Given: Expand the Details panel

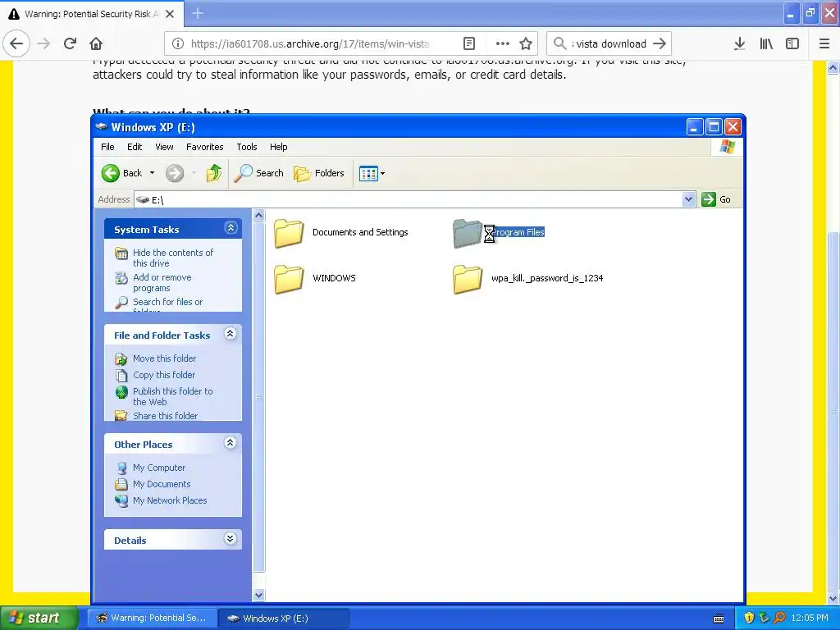Looking at the screenshot, I should [231, 539].
